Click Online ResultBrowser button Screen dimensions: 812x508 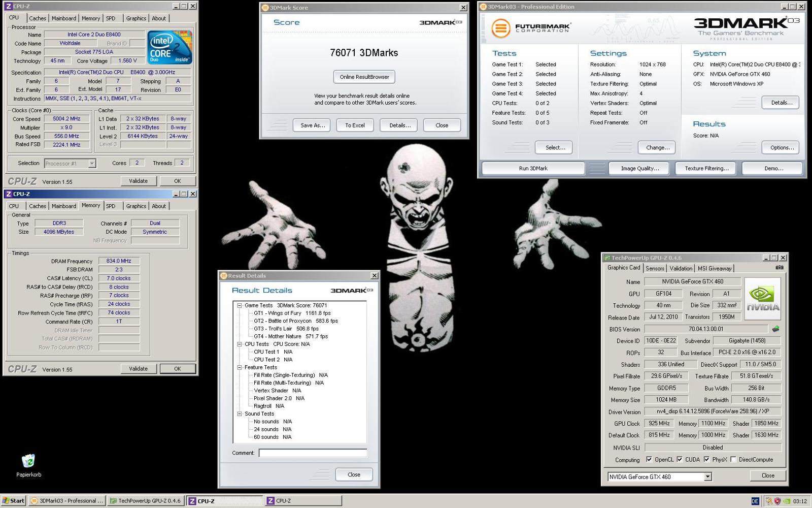(x=364, y=77)
